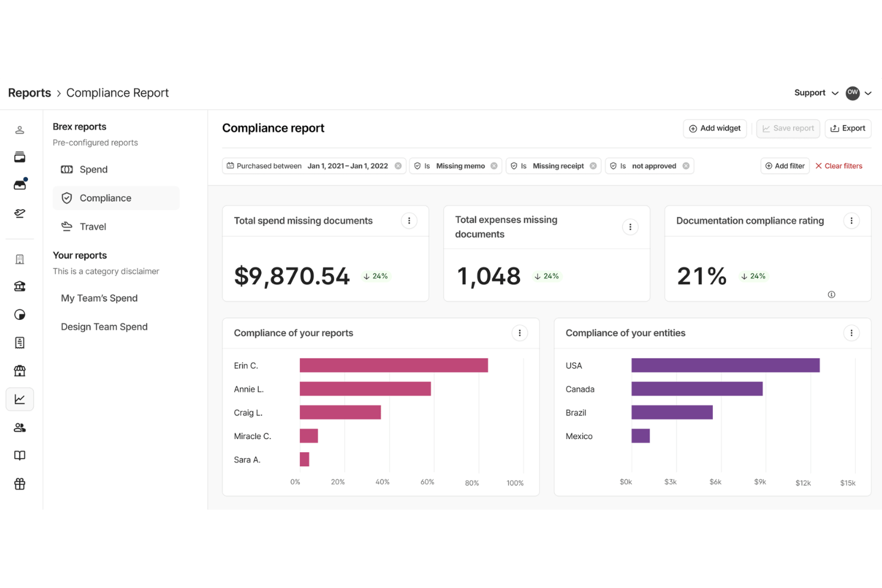This screenshot has height=588, width=882.
Task: Open options for Documentation compliance rating widget
Action: (851, 220)
